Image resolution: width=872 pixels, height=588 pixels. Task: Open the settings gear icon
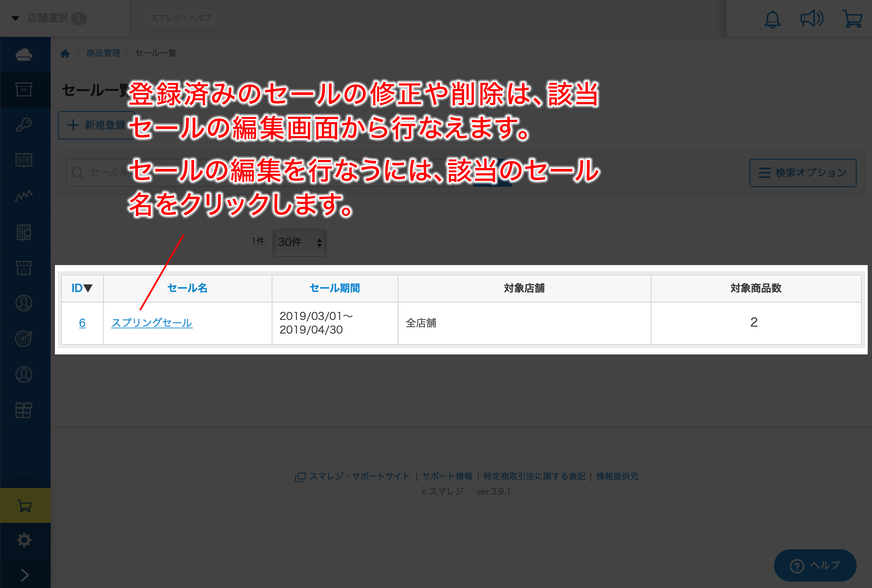tap(24, 540)
